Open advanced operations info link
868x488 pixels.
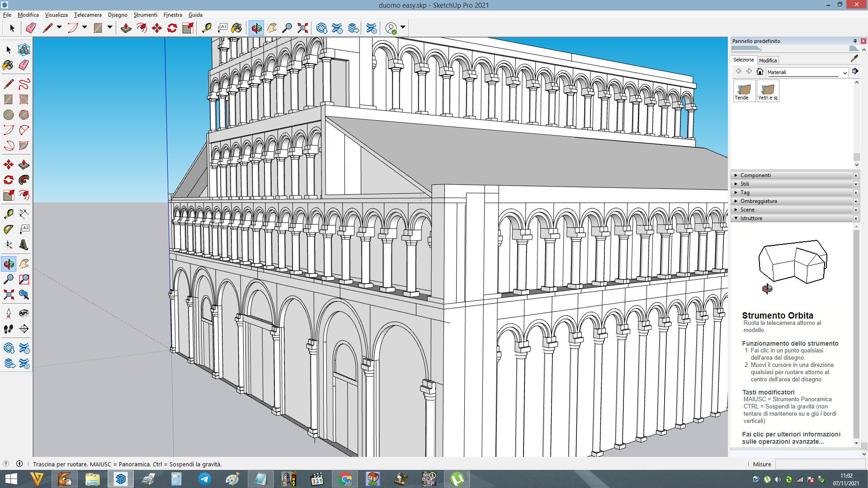[x=791, y=438]
